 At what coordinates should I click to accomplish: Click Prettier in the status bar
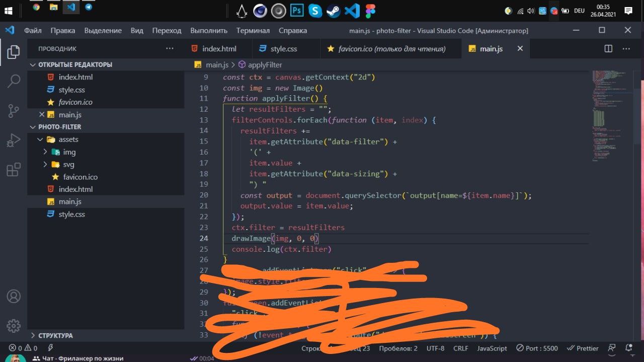pyautogui.click(x=583, y=348)
